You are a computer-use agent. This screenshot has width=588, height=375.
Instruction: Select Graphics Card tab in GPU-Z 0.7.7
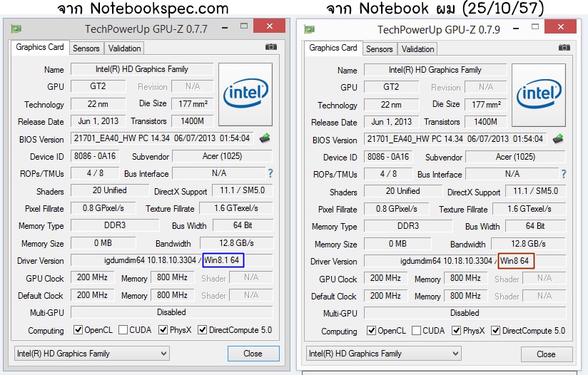tap(40, 47)
